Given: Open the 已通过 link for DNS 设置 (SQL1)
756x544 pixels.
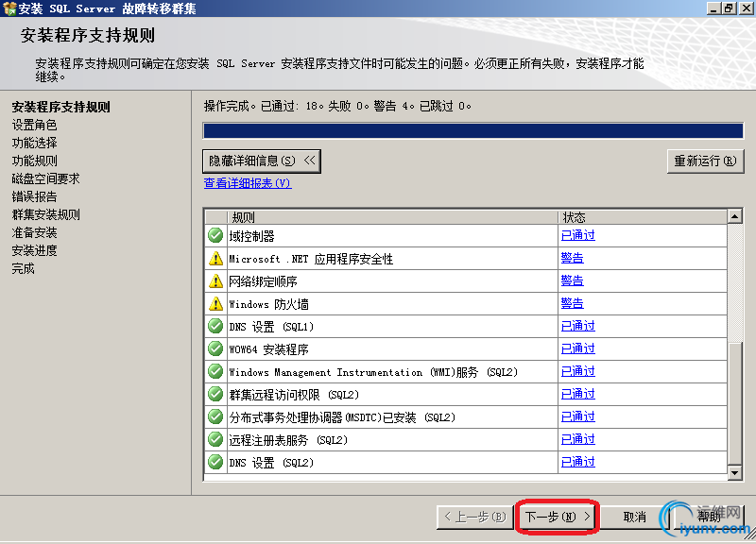Looking at the screenshot, I should click(x=578, y=326).
